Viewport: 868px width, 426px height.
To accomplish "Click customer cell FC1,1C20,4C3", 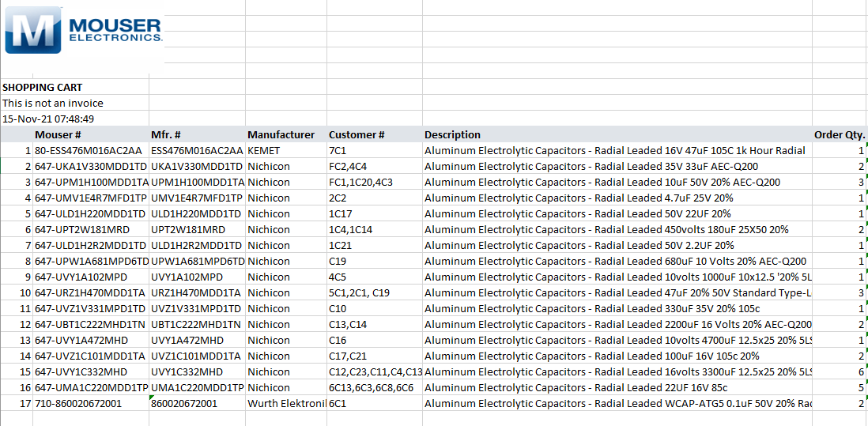I will pyautogui.click(x=360, y=183).
